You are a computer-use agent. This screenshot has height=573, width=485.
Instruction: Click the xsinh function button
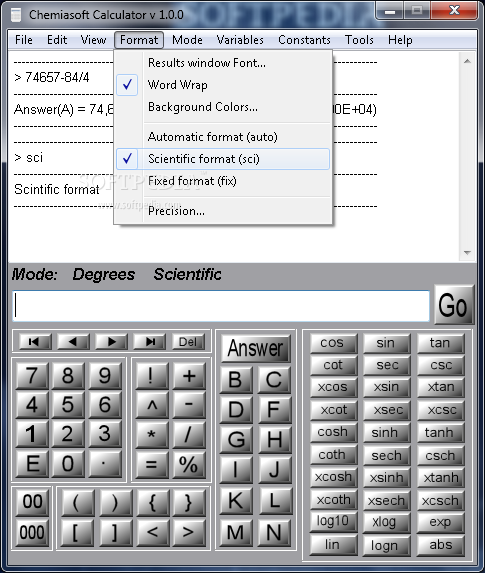(x=387, y=478)
